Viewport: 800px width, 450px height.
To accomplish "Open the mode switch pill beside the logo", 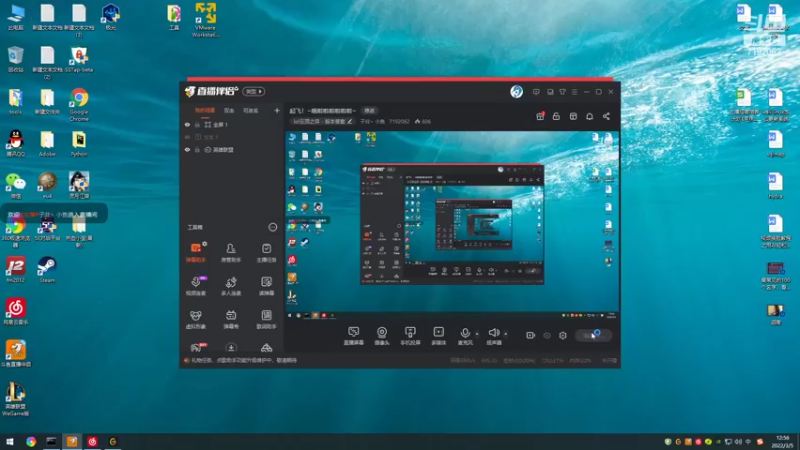I will 254,91.
